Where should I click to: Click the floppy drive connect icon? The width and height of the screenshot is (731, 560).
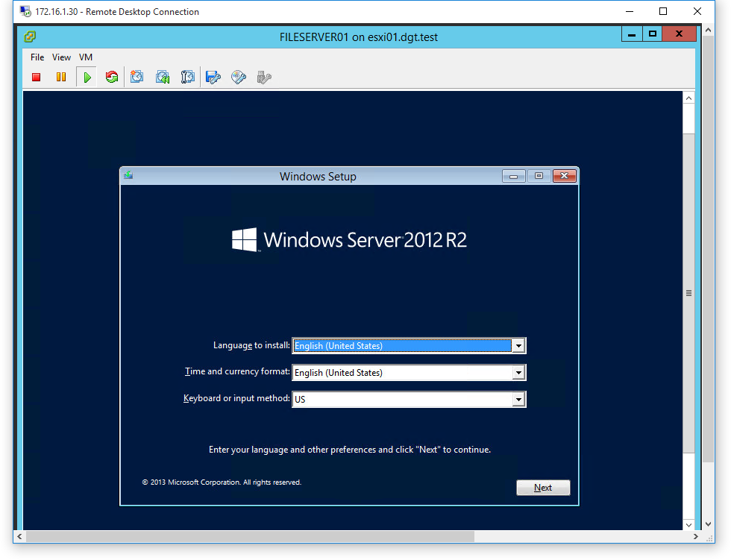213,77
